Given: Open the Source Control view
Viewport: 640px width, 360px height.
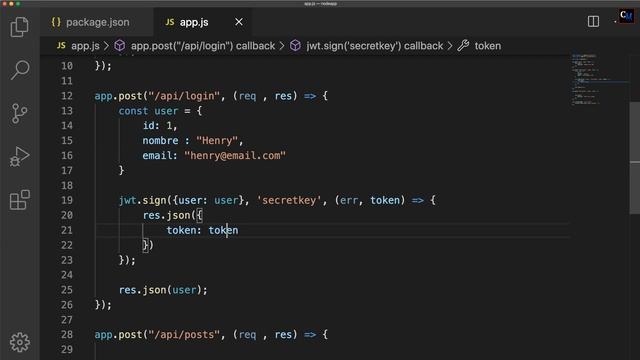Looking at the screenshot, I should [19, 113].
